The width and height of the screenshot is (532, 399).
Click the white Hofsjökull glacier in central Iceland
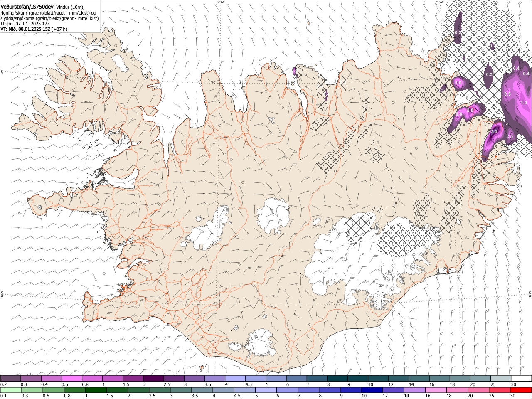273,216
